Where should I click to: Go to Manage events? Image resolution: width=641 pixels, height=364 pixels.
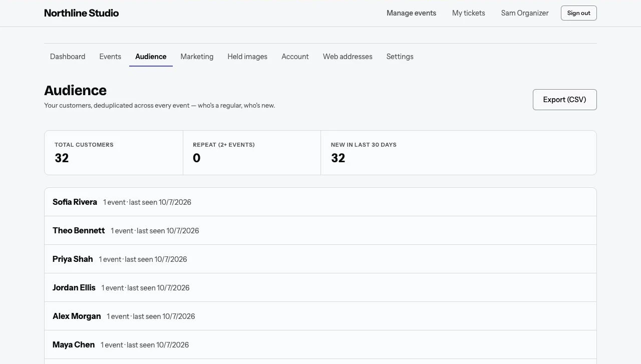tap(411, 13)
